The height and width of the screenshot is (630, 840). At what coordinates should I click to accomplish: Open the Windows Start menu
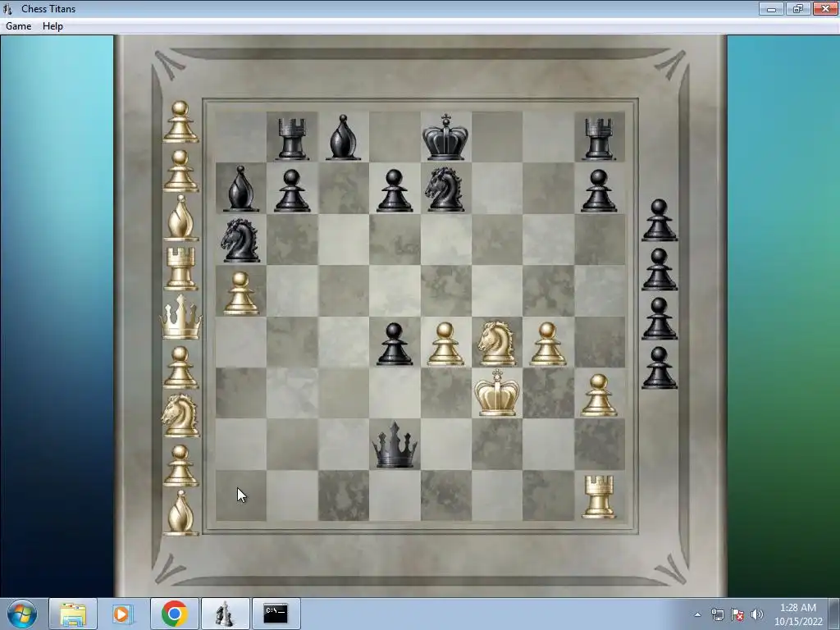(x=22, y=614)
